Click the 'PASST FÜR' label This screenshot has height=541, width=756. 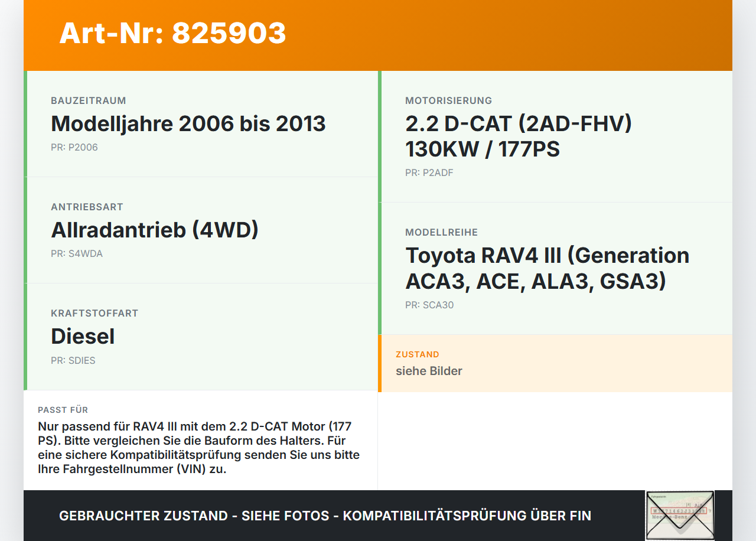pos(63,410)
